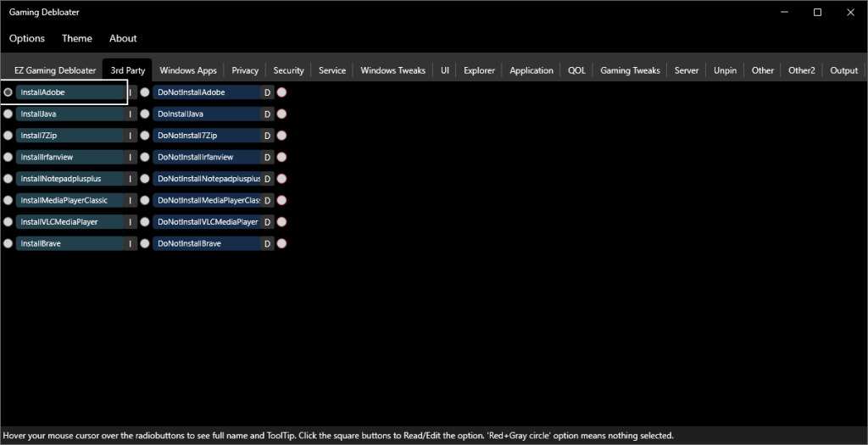Screen dimensions: 868x445
Task: Open the Privacy tab
Action: 245,70
